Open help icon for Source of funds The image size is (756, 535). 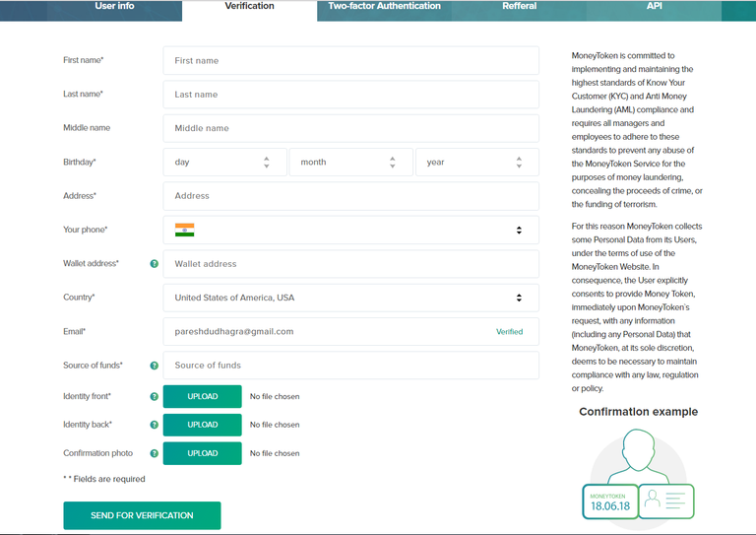click(x=155, y=366)
